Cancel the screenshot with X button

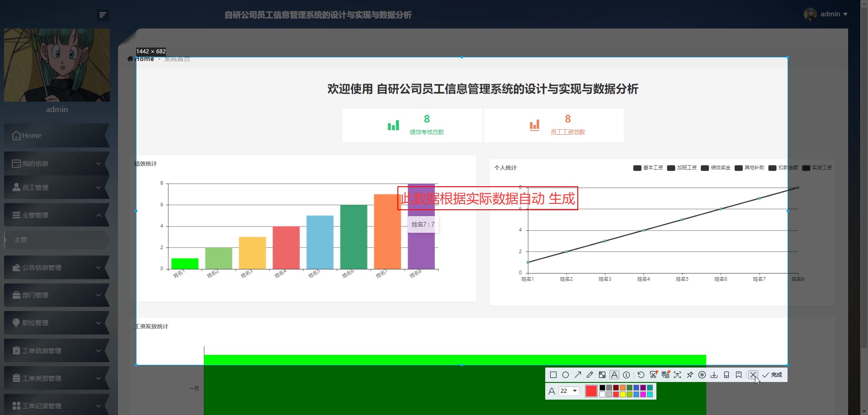(x=753, y=375)
